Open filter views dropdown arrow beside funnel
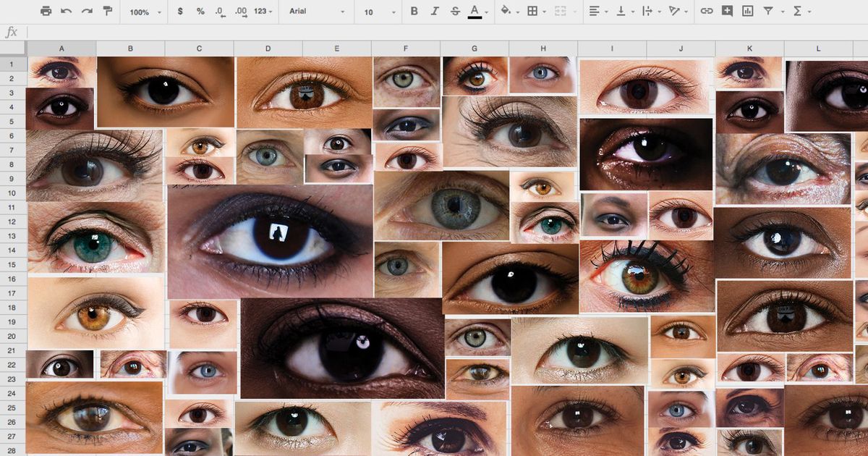Image resolution: width=868 pixels, height=456 pixels. (x=781, y=12)
